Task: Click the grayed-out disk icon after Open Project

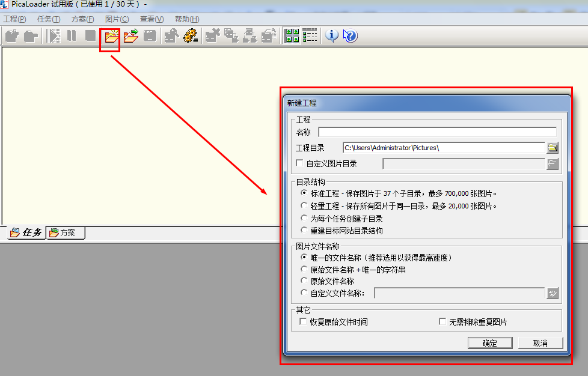Action: click(150, 36)
